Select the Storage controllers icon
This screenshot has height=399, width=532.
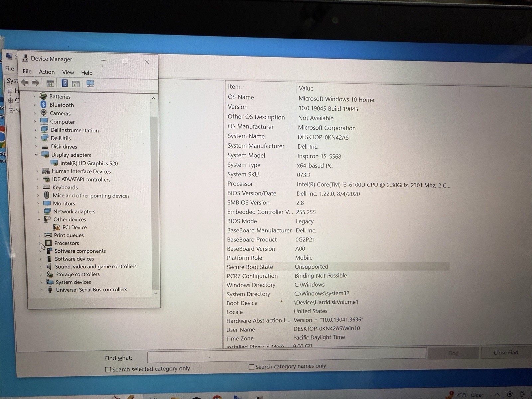[50, 274]
